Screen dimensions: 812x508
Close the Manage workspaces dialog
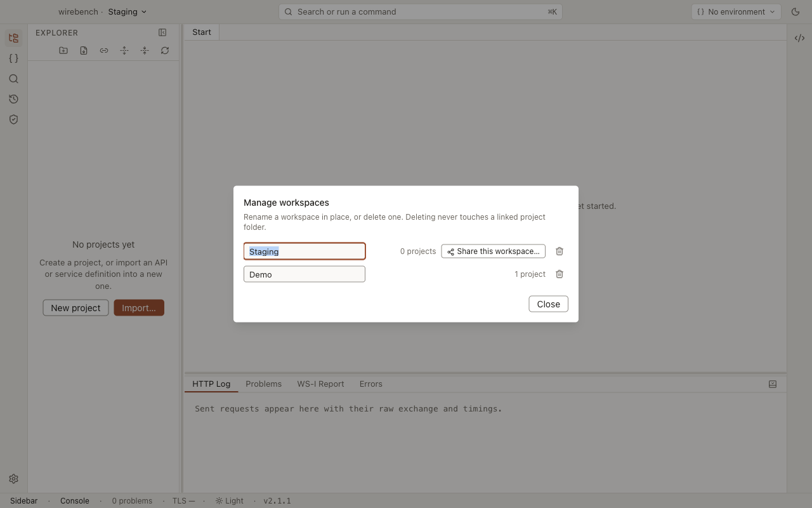point(549,304)
